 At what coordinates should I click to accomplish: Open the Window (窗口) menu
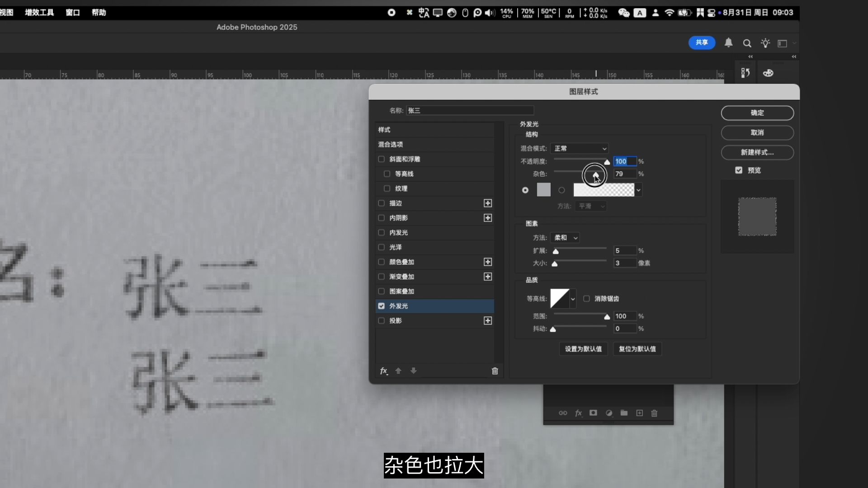pos(72,13)
